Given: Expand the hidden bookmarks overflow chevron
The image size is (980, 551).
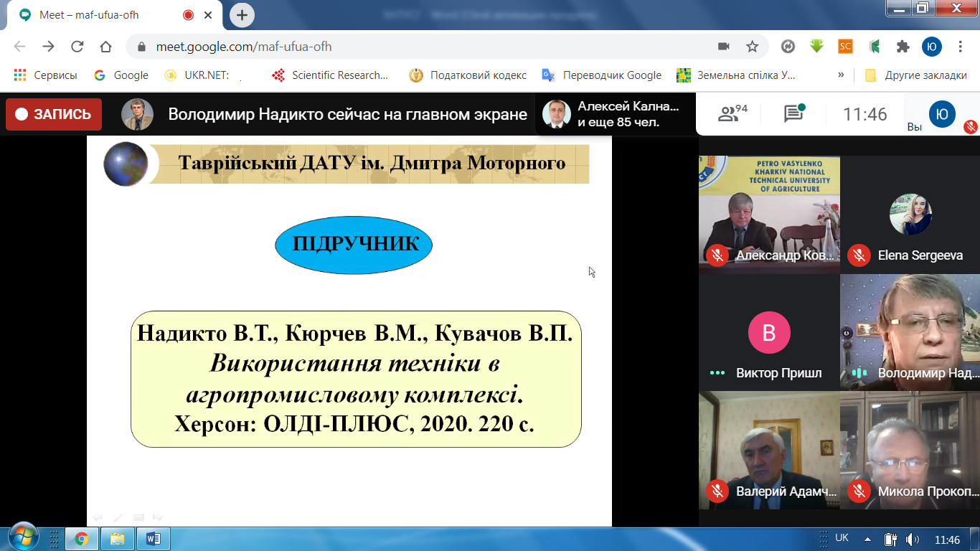Looking at the screenshot, I should (841, 75).
